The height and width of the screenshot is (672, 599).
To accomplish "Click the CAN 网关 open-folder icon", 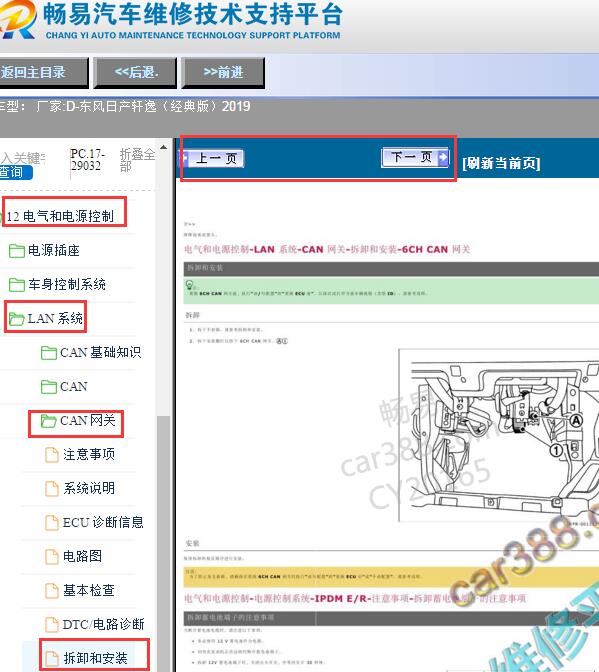I will 49,421.
